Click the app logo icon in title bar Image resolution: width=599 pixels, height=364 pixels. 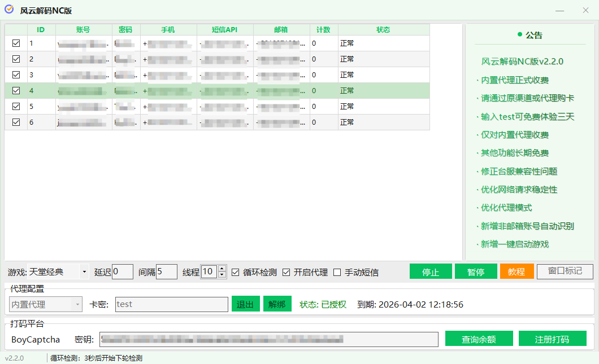click(x=9, y=10)
